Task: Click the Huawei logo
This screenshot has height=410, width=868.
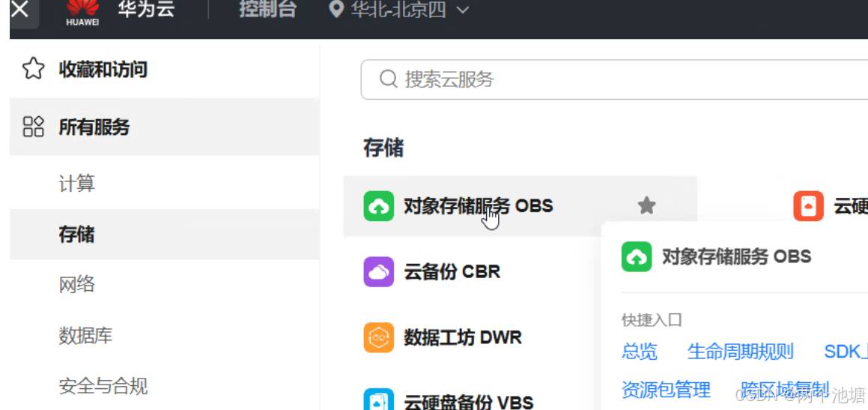Action: (82, 13)
